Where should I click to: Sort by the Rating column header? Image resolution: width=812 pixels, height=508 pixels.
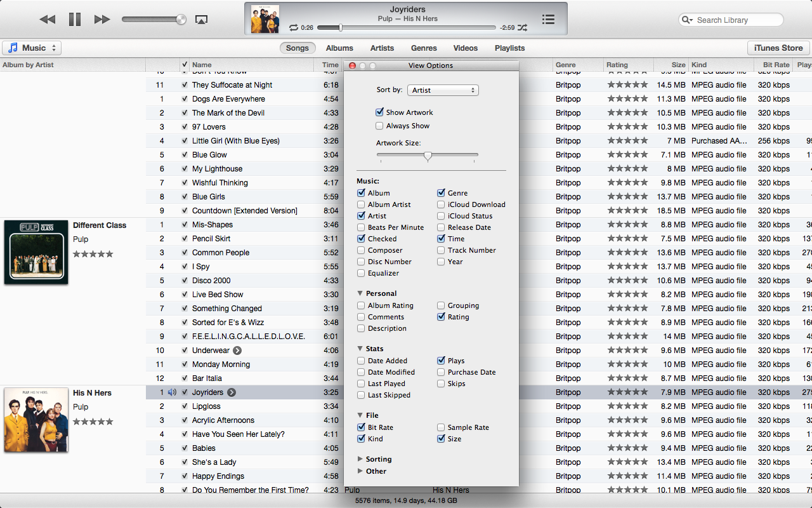click(x=628, y=65)
